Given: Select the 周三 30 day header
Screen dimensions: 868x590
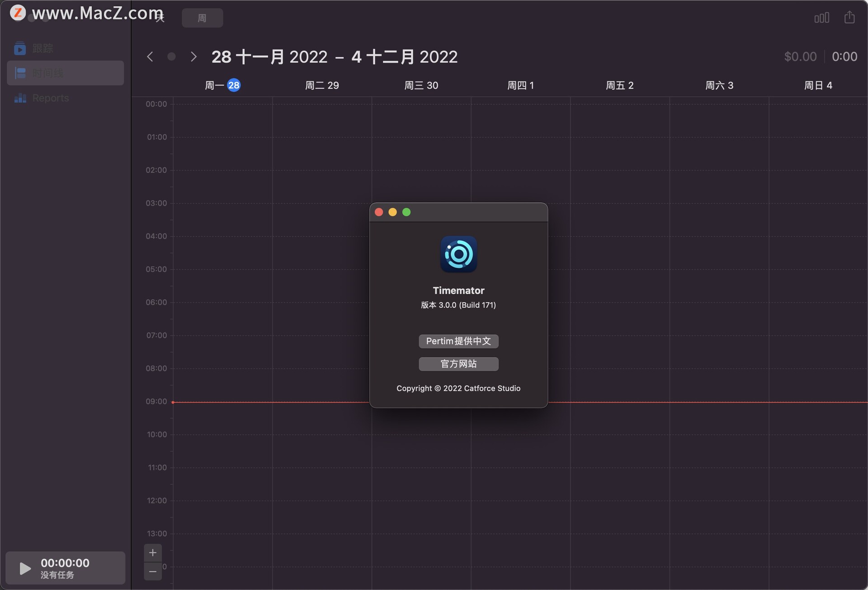Looking at the screenshot, I should coord(421,85).
